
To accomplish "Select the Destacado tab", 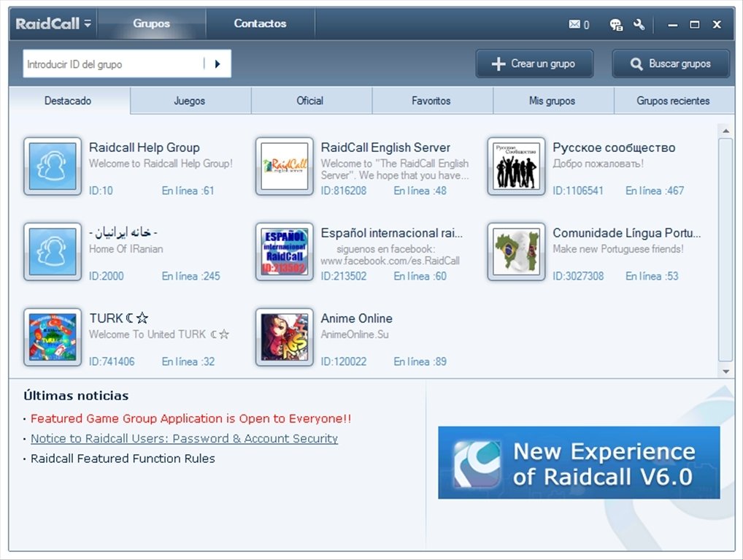I will (x=68, y=101).
